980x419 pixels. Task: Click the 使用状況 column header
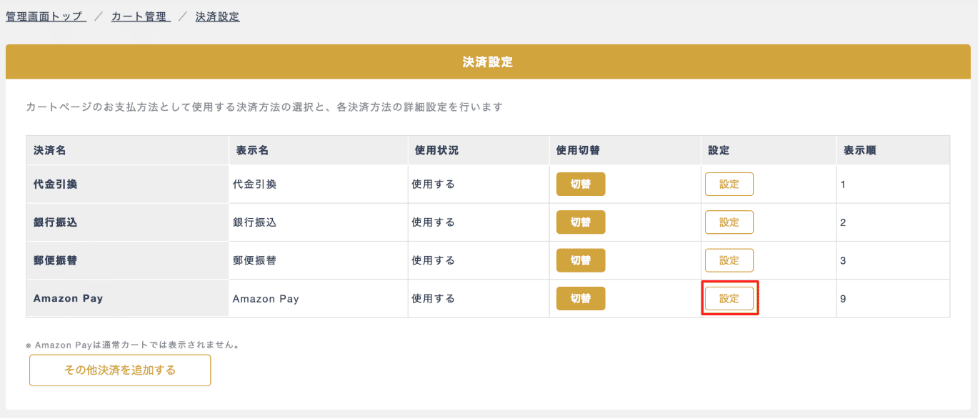tap(436, 150)
